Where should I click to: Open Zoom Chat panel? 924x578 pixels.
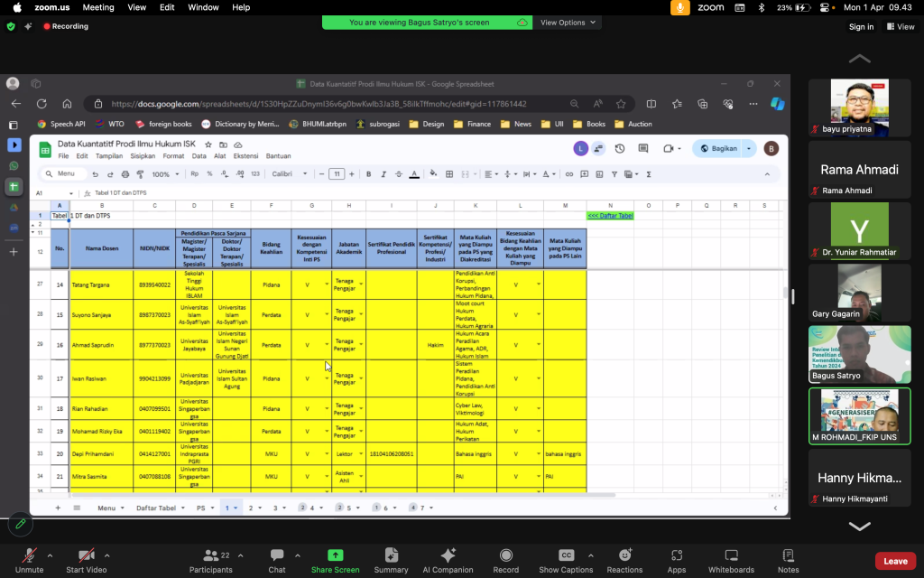point(277,561)
